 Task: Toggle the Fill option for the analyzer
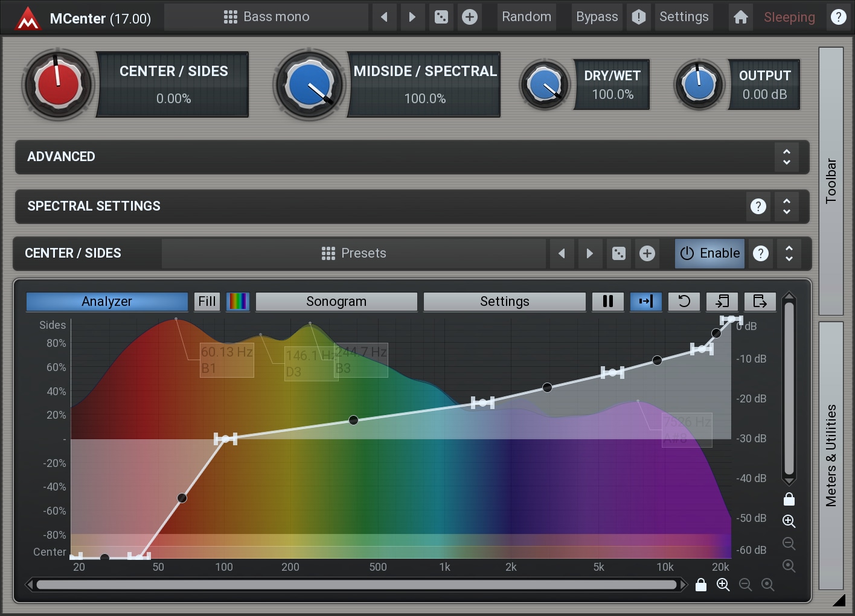[207, 301]
